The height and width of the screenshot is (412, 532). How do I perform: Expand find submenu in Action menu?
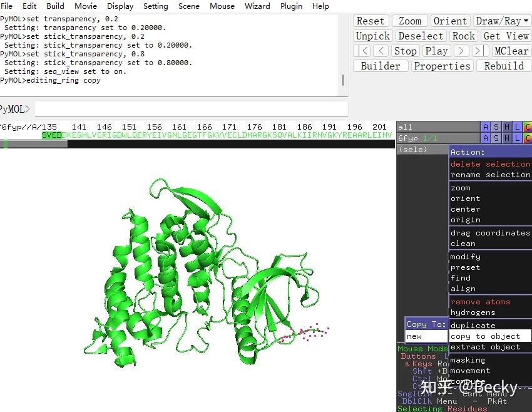pyautogui.click(x=490, y=277)
